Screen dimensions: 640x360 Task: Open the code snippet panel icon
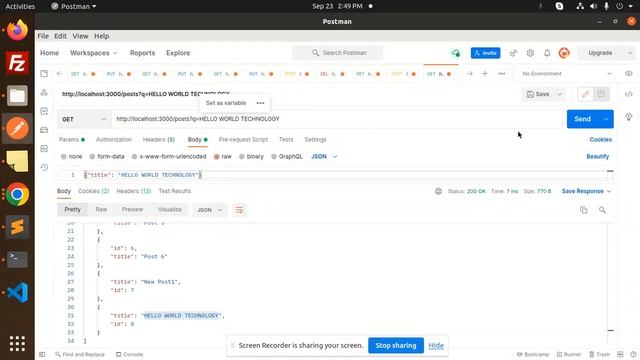click(x=629, y=94)
